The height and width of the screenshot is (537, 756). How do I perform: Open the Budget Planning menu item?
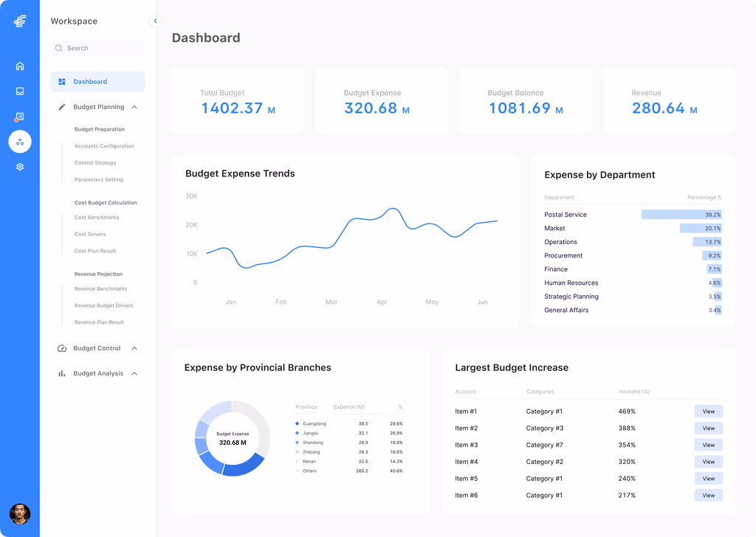coord(99,107)
